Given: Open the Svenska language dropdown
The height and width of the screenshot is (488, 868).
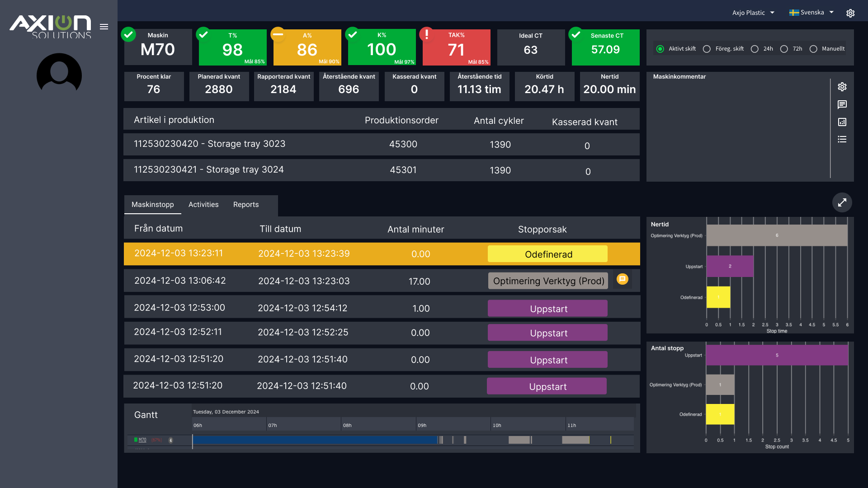Looking at the screenshot, I should point(811,13).
